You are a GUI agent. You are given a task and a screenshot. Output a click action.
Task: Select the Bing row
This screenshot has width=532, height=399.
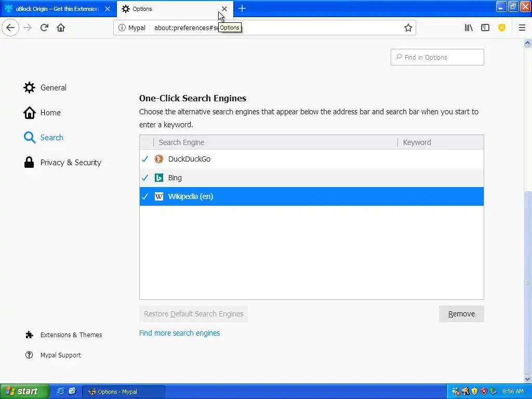coord(312,178)
